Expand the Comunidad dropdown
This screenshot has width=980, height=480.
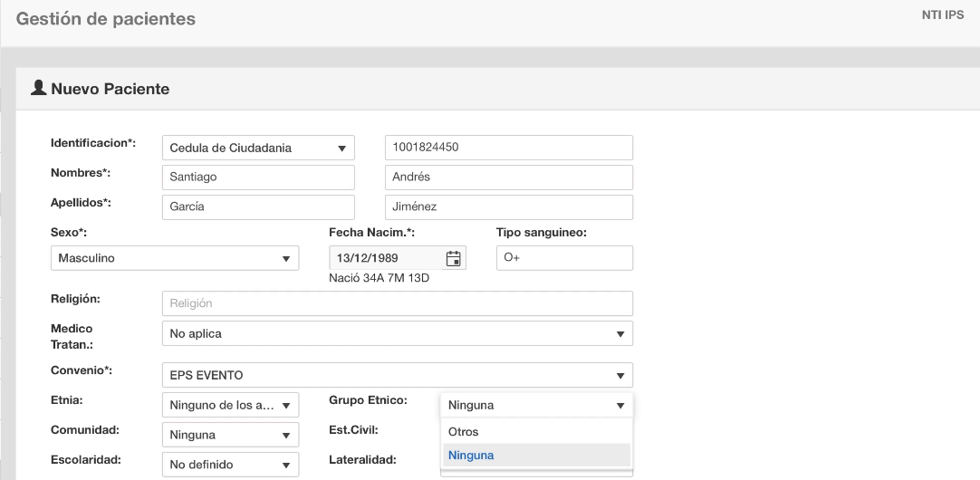click(x=230, y=435)
